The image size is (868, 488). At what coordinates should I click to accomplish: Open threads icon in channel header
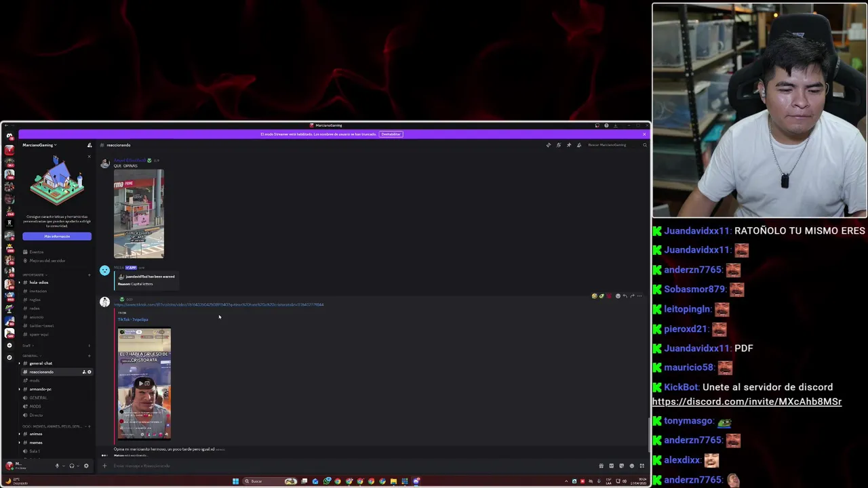tap(549, 145)
